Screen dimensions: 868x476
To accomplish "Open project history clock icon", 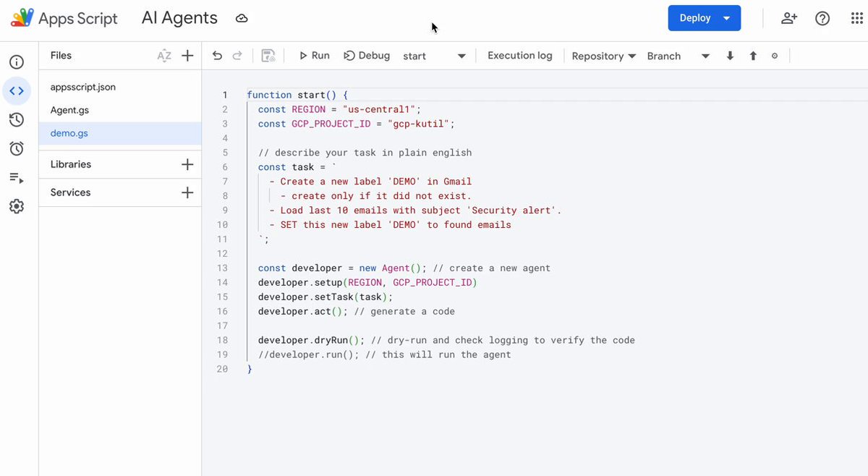I will (17, 120).
